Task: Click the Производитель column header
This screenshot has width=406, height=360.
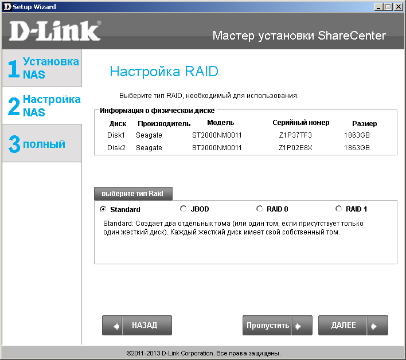Action: (x=164, y=124)
